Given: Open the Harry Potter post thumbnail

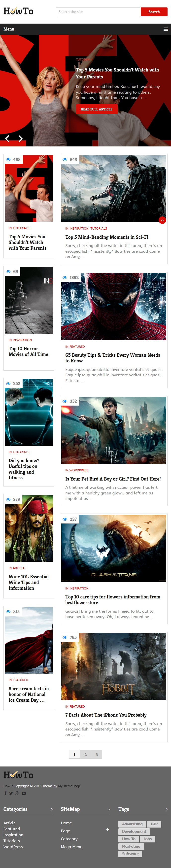Looking at the screenshot, I should [114, 430].
